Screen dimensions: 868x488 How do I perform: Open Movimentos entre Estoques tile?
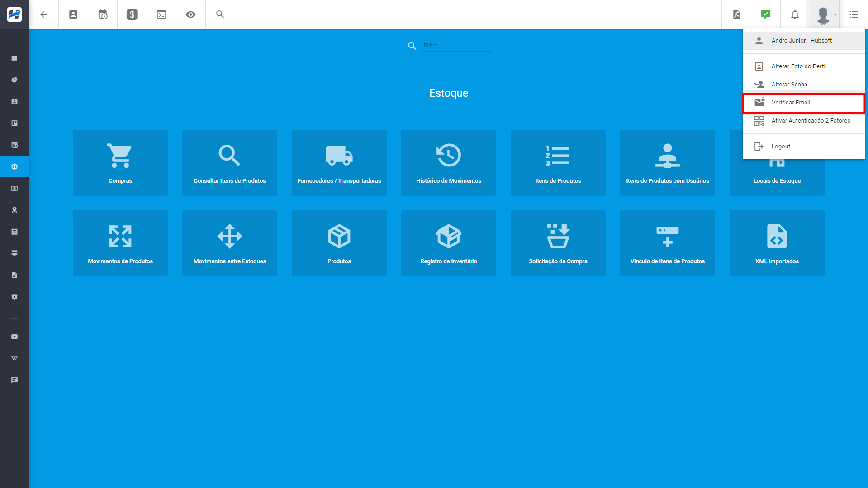pyautogui.click(x=230, y=243)
